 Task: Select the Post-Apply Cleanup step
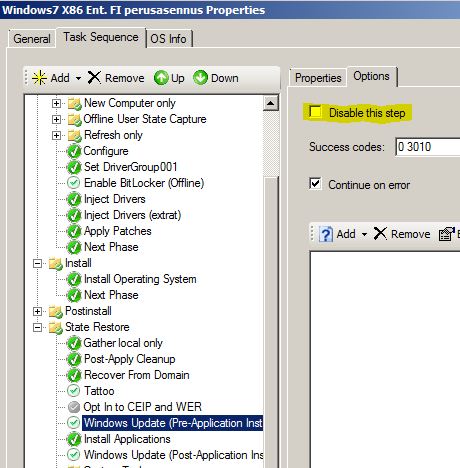click(130, 359)
